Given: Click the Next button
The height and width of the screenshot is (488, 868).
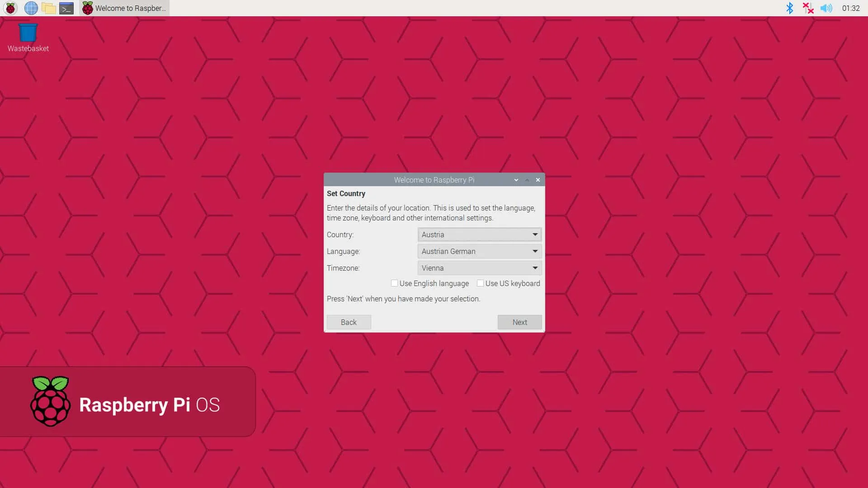Looking at the screenshot, I should pyautogui.click(x=519, y=322).
